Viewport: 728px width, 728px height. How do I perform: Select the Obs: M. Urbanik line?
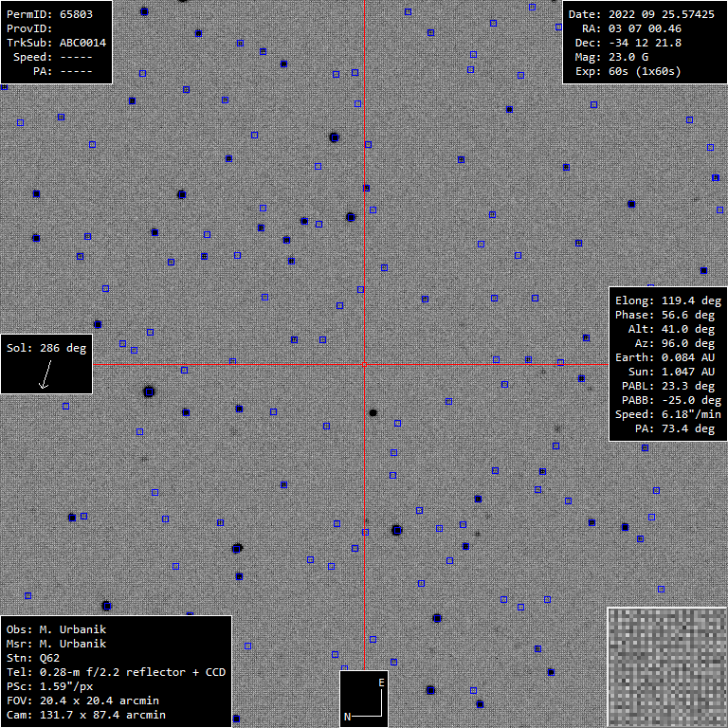tap(56, 629)
